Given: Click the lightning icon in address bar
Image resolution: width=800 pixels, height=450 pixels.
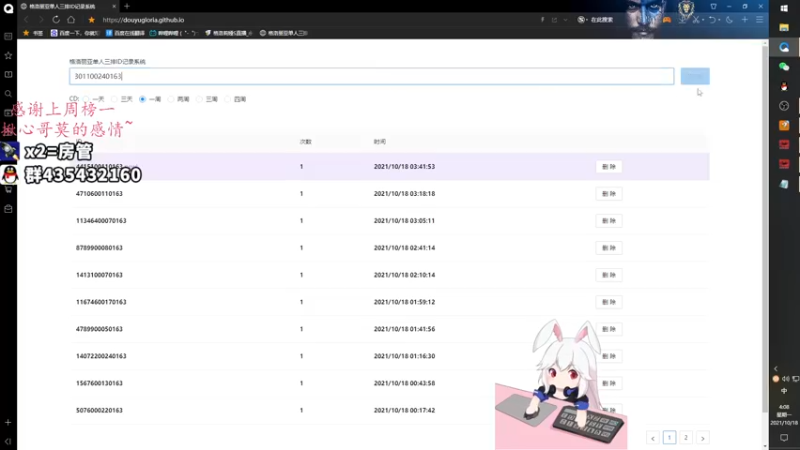Looking at the screenshot, I should click(542, 20).
